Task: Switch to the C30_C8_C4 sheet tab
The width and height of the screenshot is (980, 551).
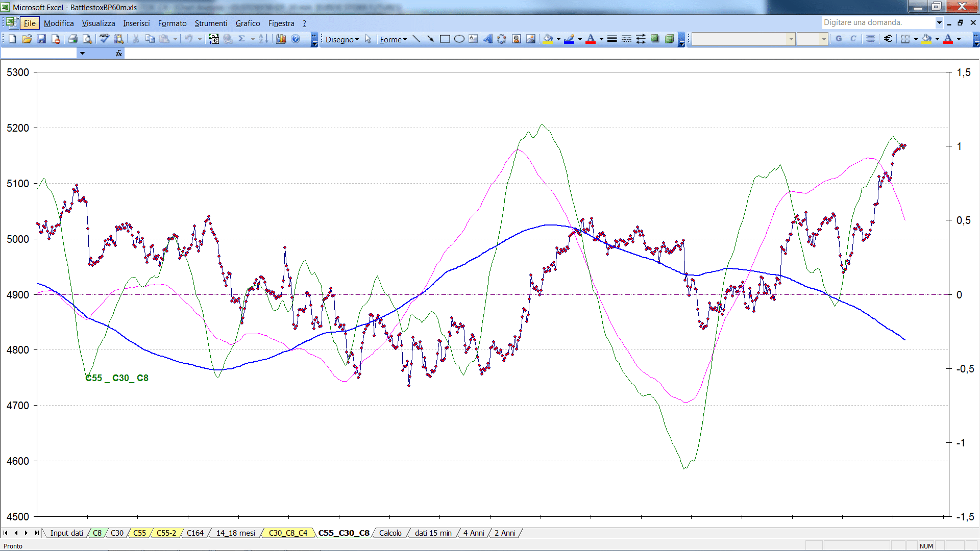Action: point(288,533)
